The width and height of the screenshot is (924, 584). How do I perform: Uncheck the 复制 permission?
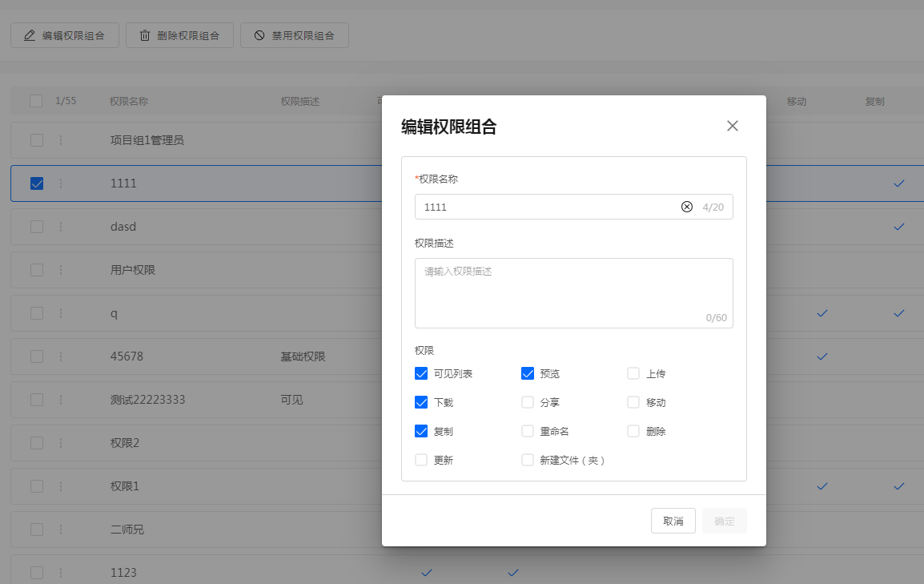[421, 431]
